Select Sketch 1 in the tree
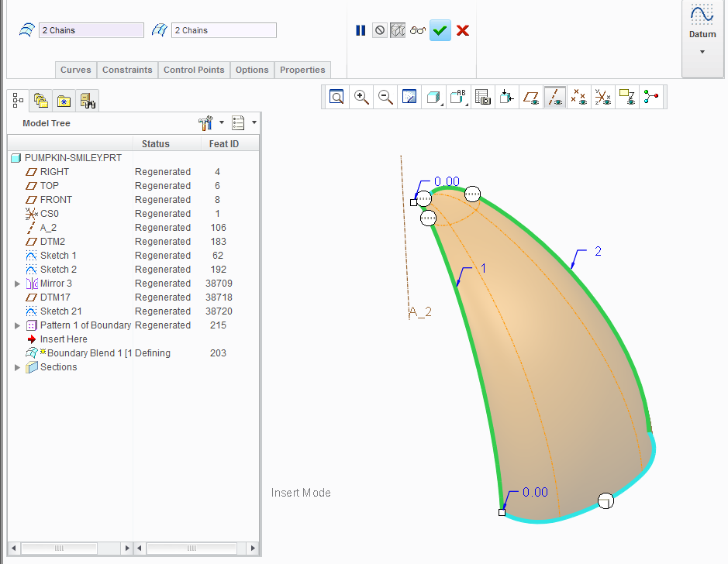The height and width of the screenshot is (564, 728). pyautogui.click(x=58, y=255)
